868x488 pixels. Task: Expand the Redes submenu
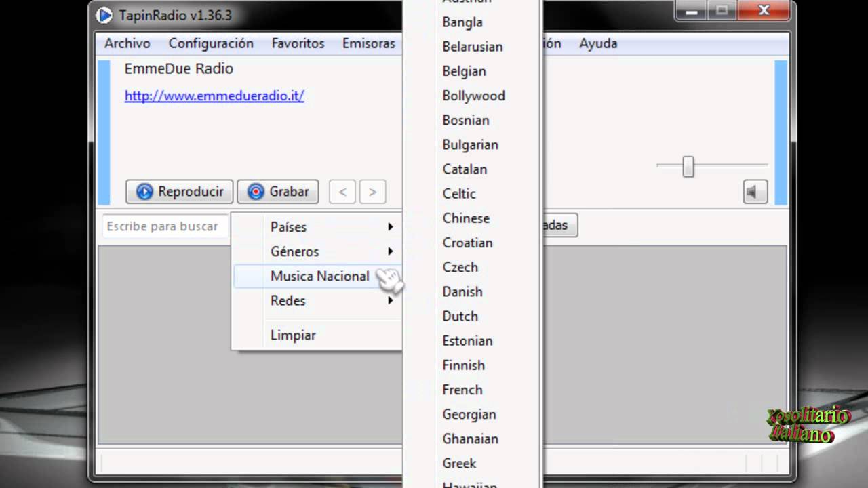[x=317, y=300]
